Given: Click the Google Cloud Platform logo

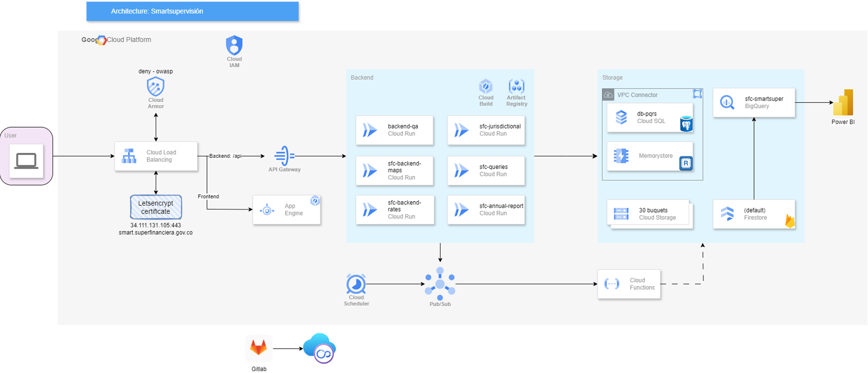Looking at the screenshot, I should [102, 40].
